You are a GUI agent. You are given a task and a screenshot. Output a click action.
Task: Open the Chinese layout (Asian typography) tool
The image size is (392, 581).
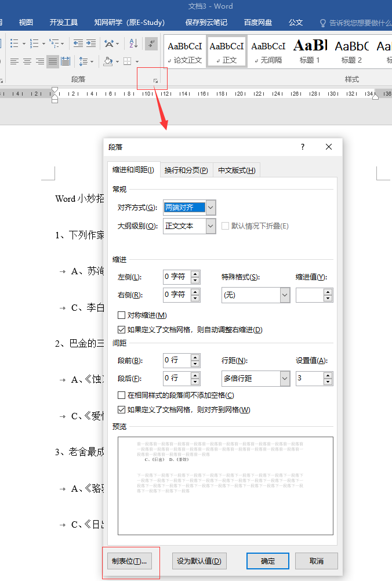click(x=109, y=43)
